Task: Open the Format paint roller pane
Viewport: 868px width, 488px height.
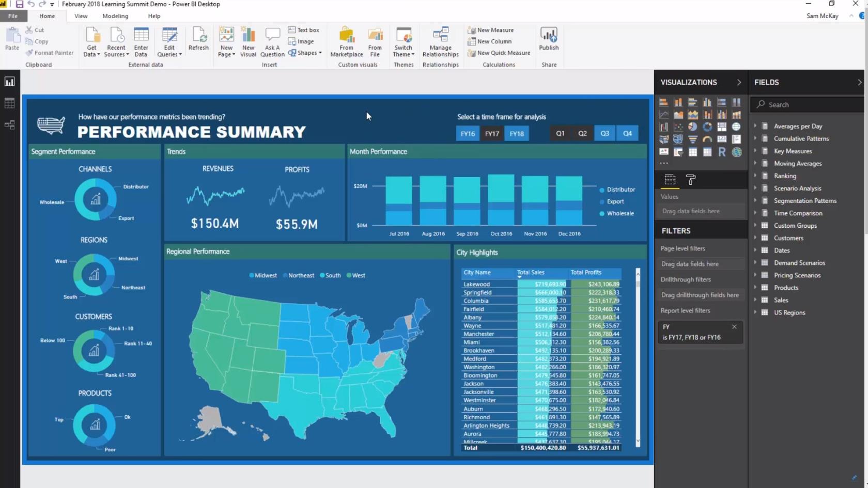Action: tap(691, 180)
